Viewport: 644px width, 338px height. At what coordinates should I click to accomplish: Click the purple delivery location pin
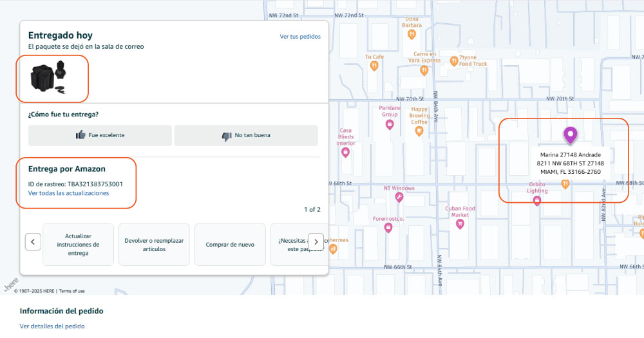point(570,135)
